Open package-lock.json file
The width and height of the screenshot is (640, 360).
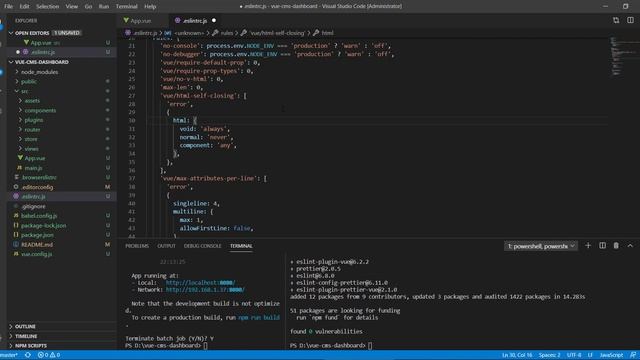pos(43,226)
